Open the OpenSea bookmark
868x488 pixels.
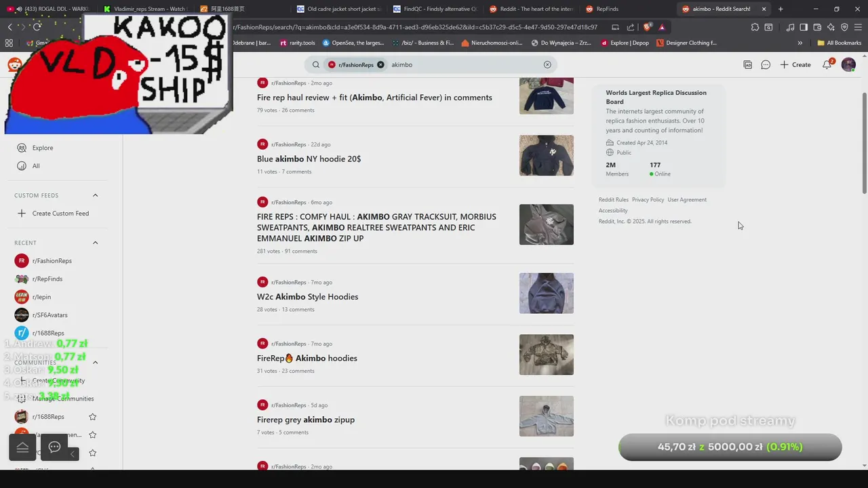pyautogui.click(x=353, y=43)
